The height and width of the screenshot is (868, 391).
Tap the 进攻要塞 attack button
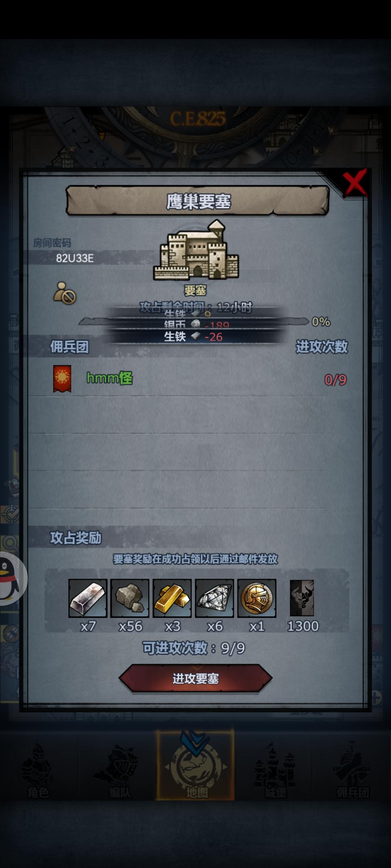pos(195,678)
